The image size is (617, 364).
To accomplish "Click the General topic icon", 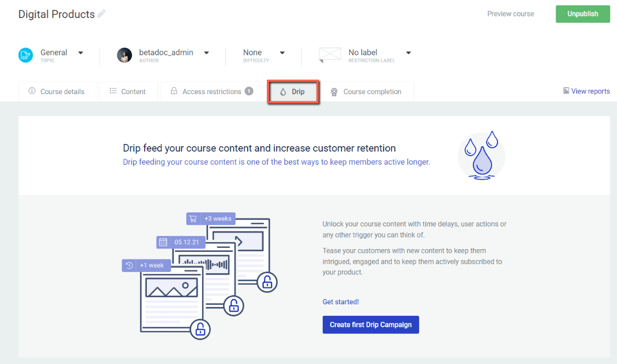I will pos(26,55).
